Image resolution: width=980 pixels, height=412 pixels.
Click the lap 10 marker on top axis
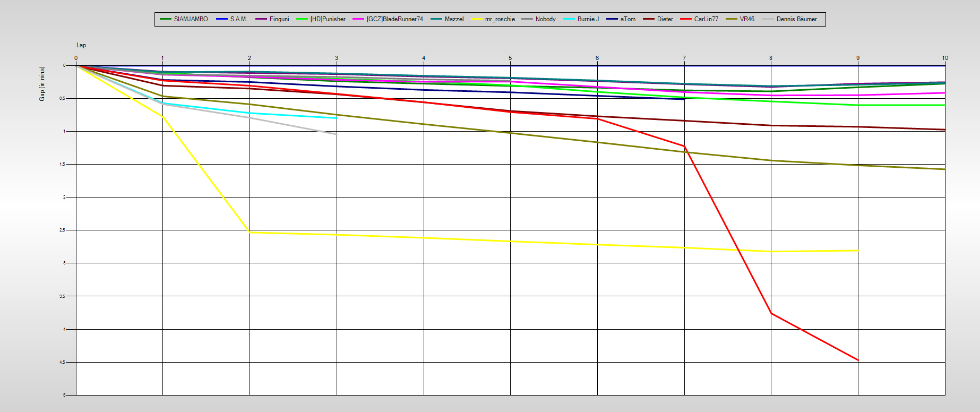coord(944,58)
